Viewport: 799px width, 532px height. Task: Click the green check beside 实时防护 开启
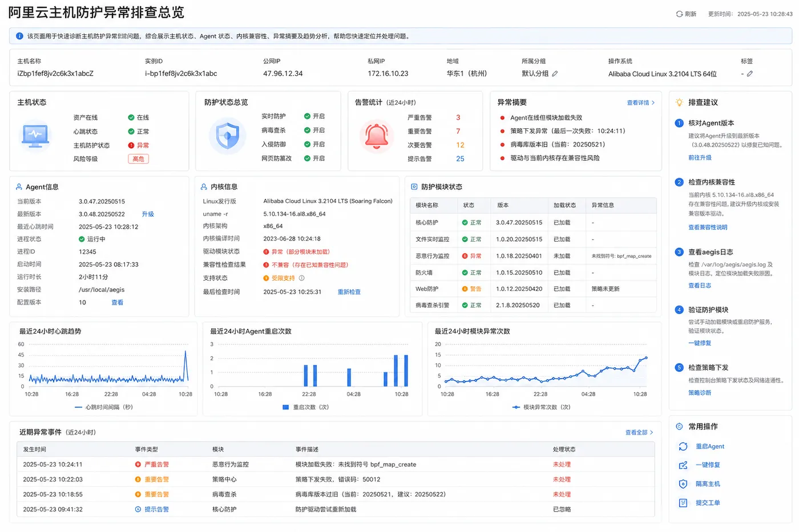[x=308, y=116]
